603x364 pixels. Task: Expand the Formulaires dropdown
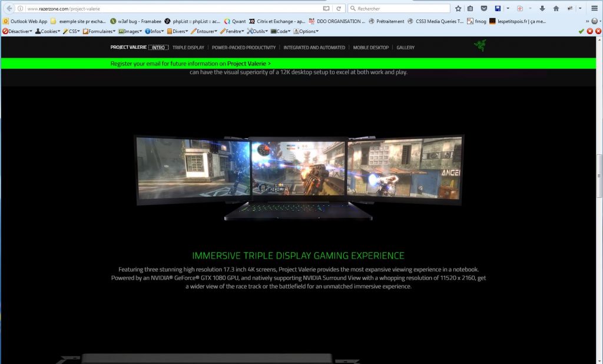click(99, 31)
